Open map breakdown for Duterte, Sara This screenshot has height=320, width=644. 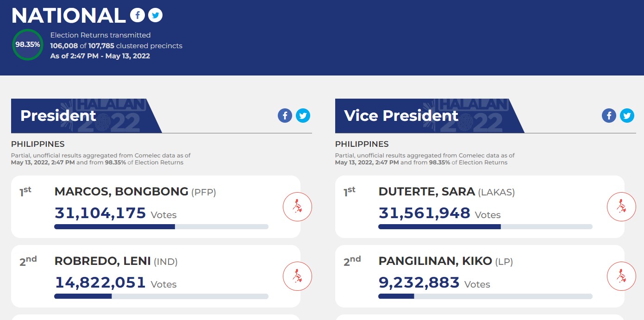[x=621, y=207]
